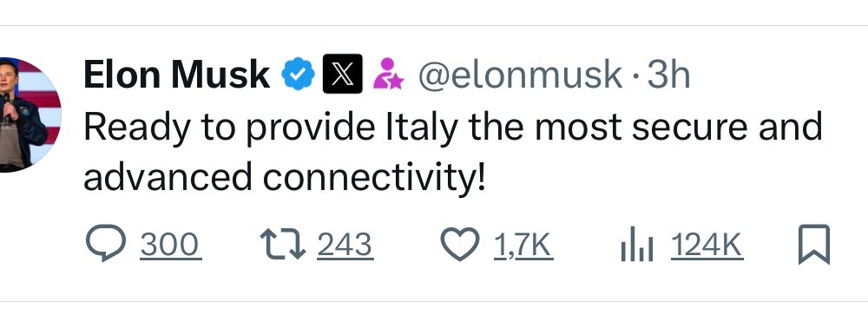
Task: Click the blue verified checkmark badge
Action: click(298, 74)
